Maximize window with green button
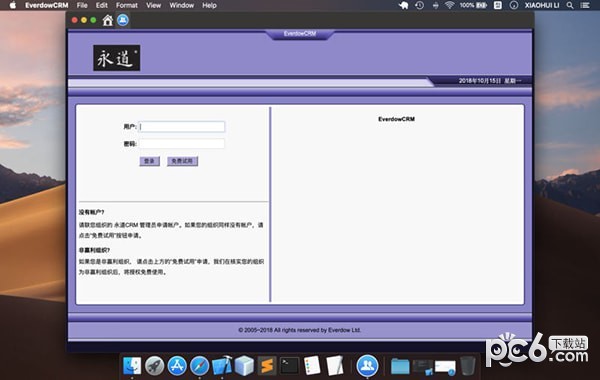Screen dimensions: 600x380 click(x=93, y=20)
